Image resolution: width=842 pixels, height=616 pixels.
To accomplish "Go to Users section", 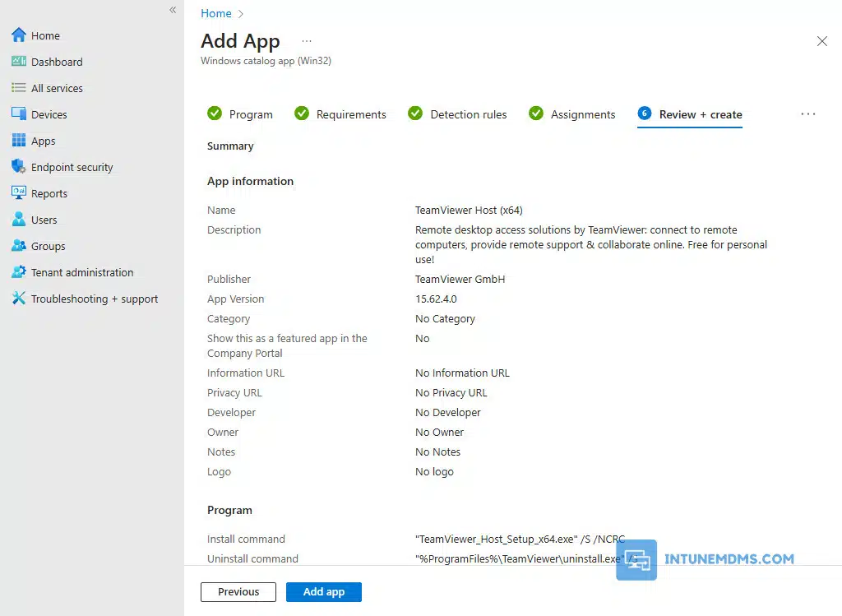I will click(x=44, y=220).
